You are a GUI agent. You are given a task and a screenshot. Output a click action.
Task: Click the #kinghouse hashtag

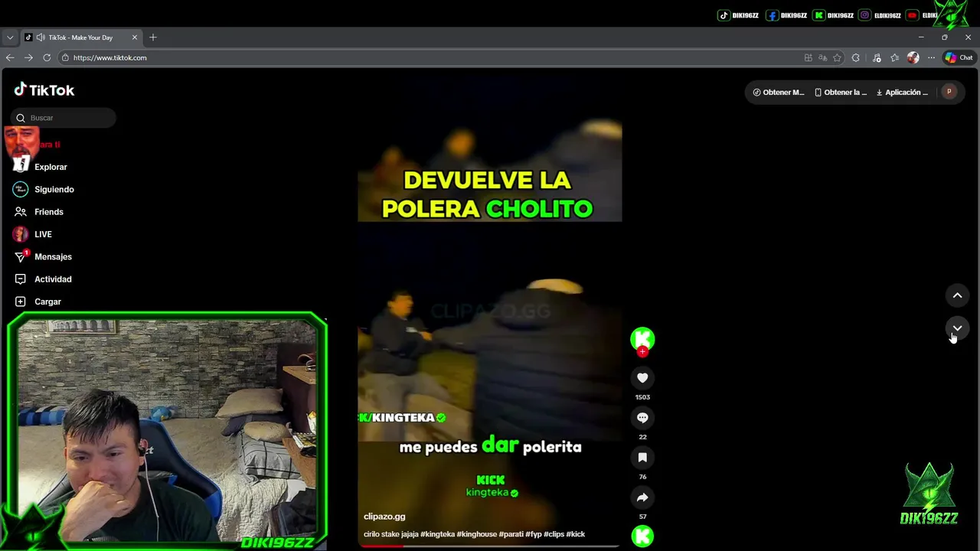[x=477, y=534]
